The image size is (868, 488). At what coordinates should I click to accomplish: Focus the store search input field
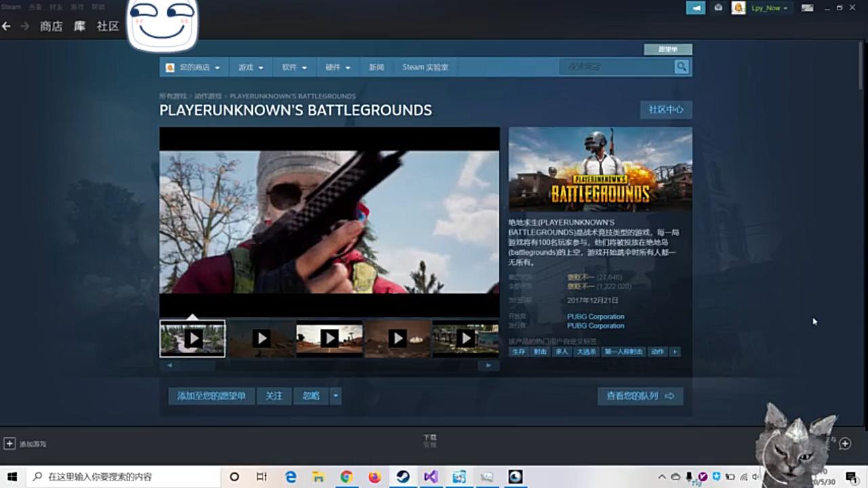pyautogui.click(x=616, y=66)
